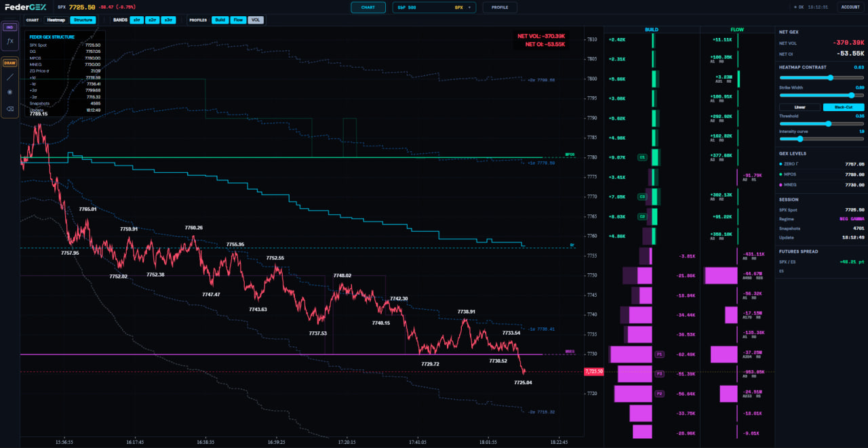Open the fx functions tool

tap(9, 41)
